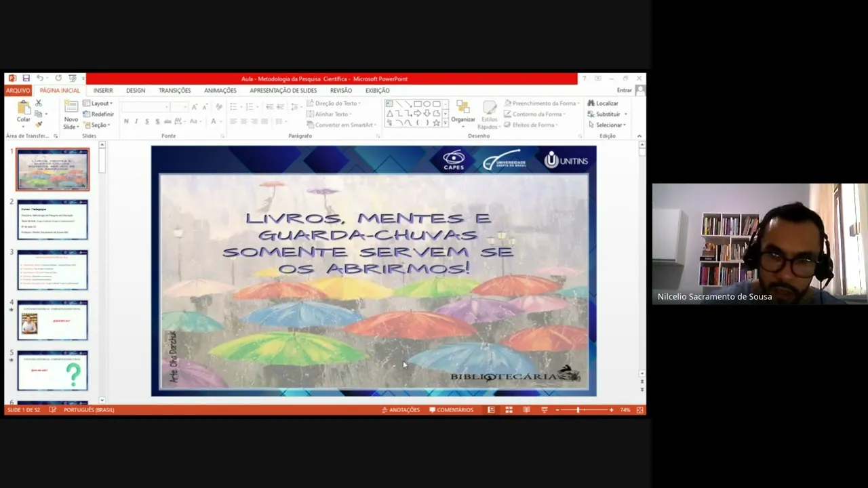
Task: Toggle center text alignment
Action: pyautogui.click(x=244, y=121)
